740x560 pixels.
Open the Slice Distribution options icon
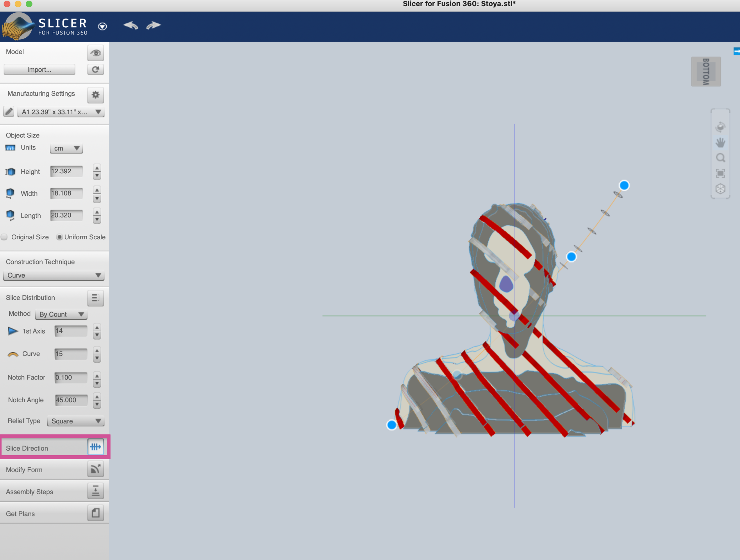(x=95, y=298)
